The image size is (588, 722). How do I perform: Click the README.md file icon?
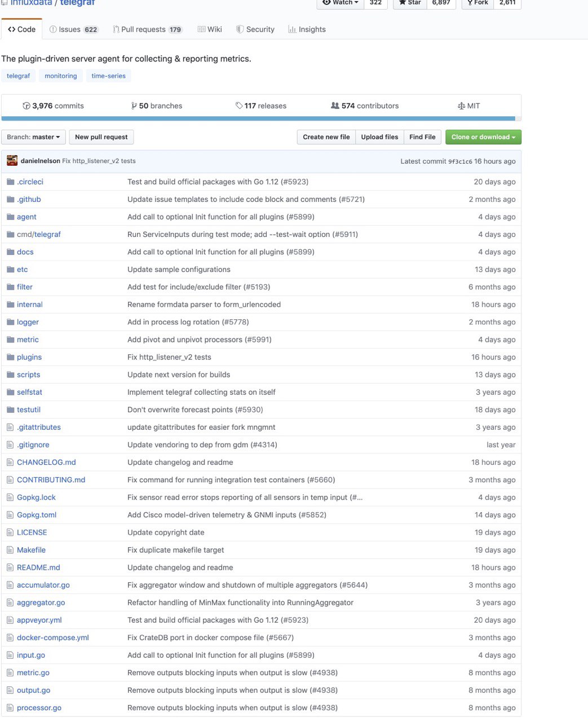coord(10,567)
